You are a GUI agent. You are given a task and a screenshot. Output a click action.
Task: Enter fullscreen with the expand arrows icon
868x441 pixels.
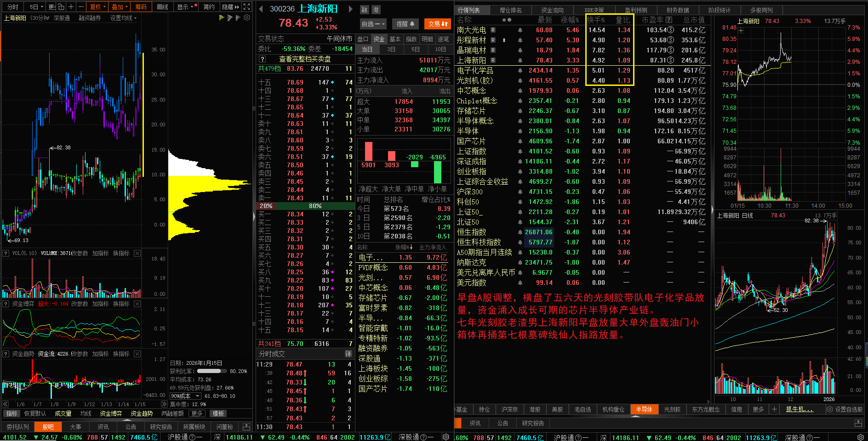(x=247, y=7)
